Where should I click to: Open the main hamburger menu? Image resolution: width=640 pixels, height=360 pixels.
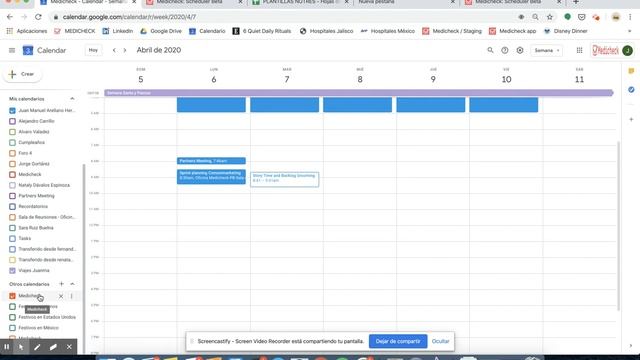tap(12, 50)
